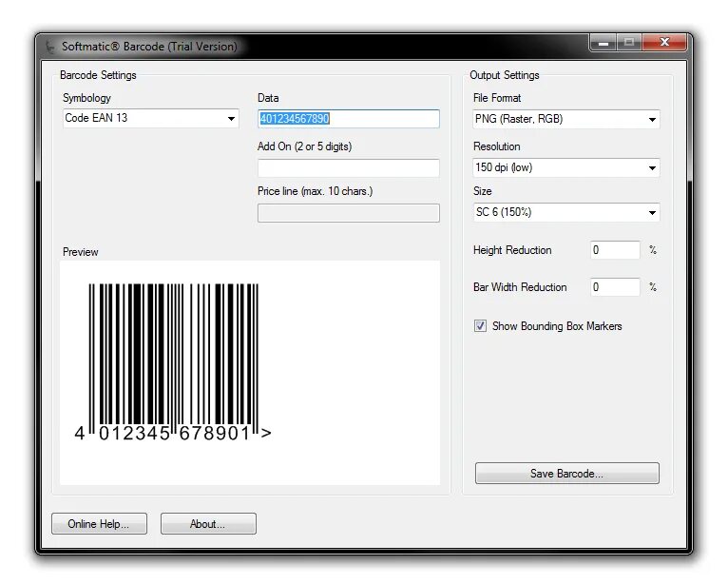The width and height of the screenshot is (728, 584).
Task: Click the Data label above the input
Action: pyautogui.click(x=268, y=98)
